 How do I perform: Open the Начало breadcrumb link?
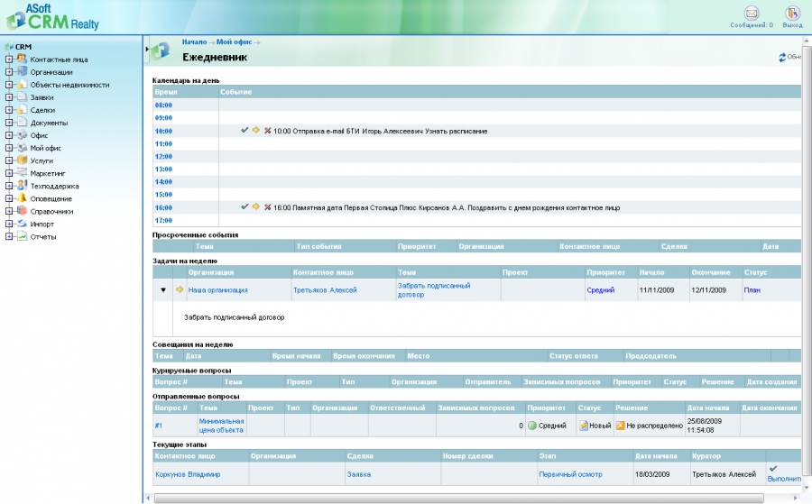[193, 41]
